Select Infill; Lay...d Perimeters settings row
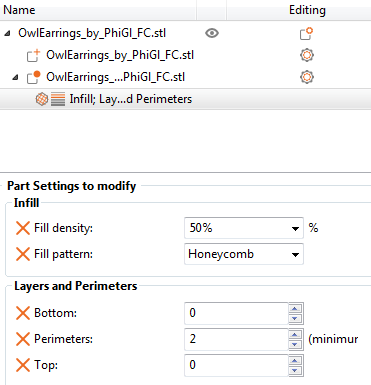The height and width of the screenshot is (385, 371). (x=185, y=99)
